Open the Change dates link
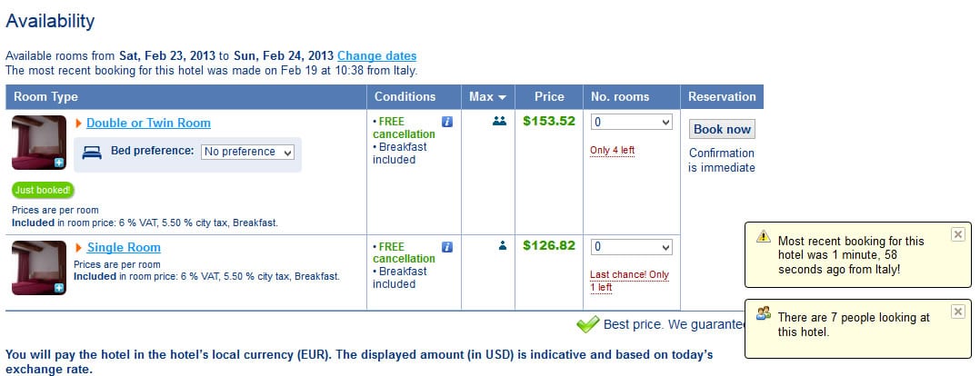Viewport: 980px width, 376px height. 377,55
